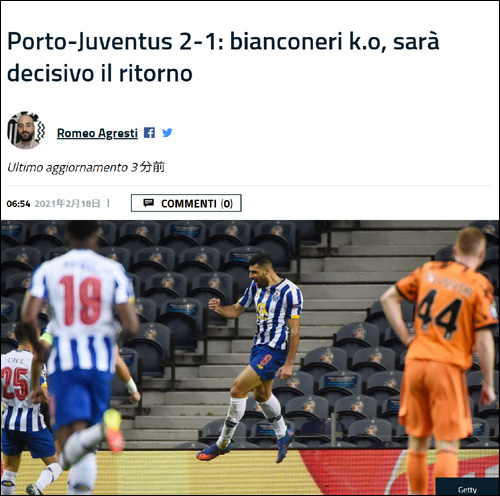Click the comment count (0) in button
500x496 pixels.
pos(227,203)
